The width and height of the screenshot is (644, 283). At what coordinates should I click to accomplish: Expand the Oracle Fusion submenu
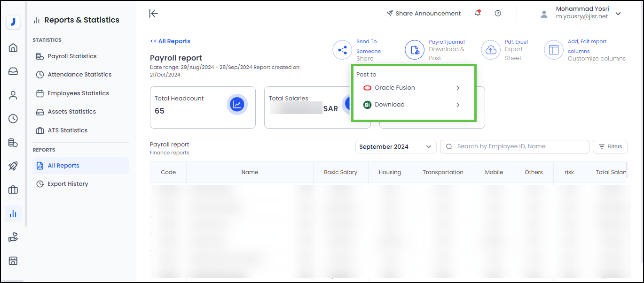pos(458,88)
